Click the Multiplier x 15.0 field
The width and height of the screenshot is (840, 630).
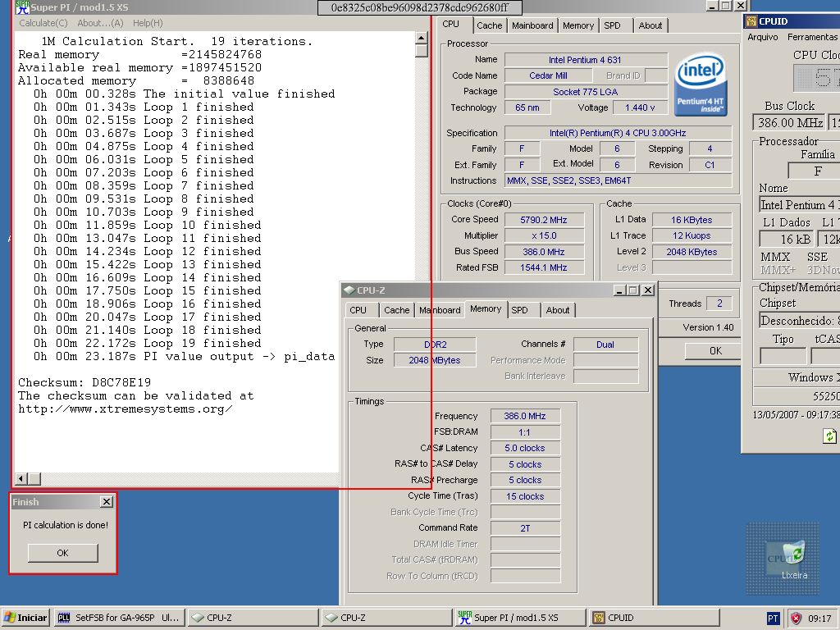tap(544, 235)
